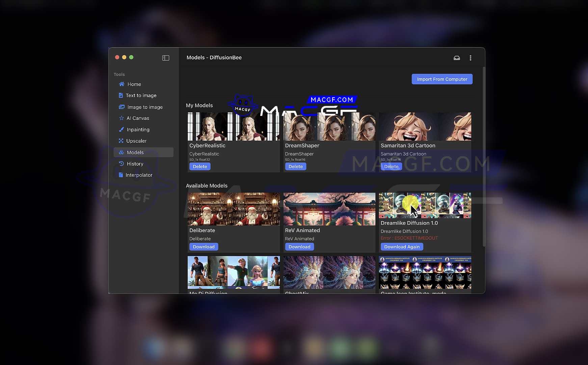This screenshot has width=588, height=365.
Task: Click the Inpainting brush icon
Action: click(x=122, y=130)
